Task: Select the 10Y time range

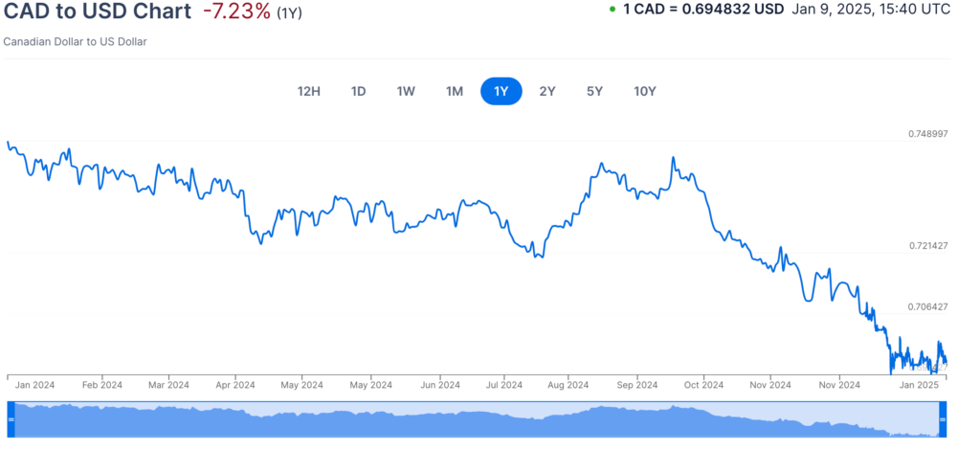Action: 645,91
